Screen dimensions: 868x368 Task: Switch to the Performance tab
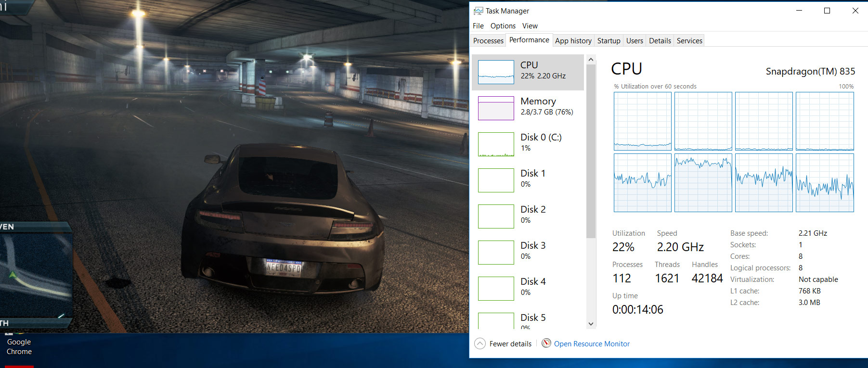click(x=529, y=40)
